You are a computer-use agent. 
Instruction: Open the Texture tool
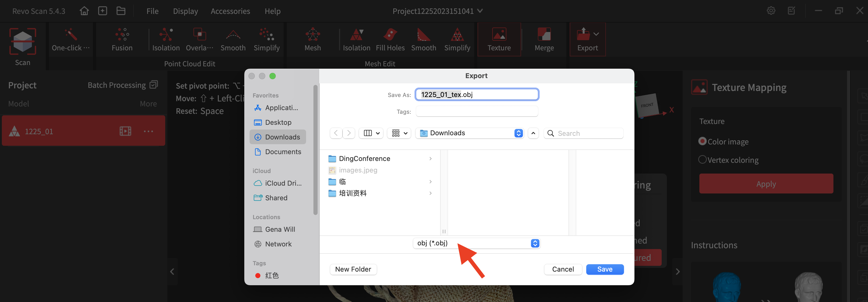[x=499, y=35]
